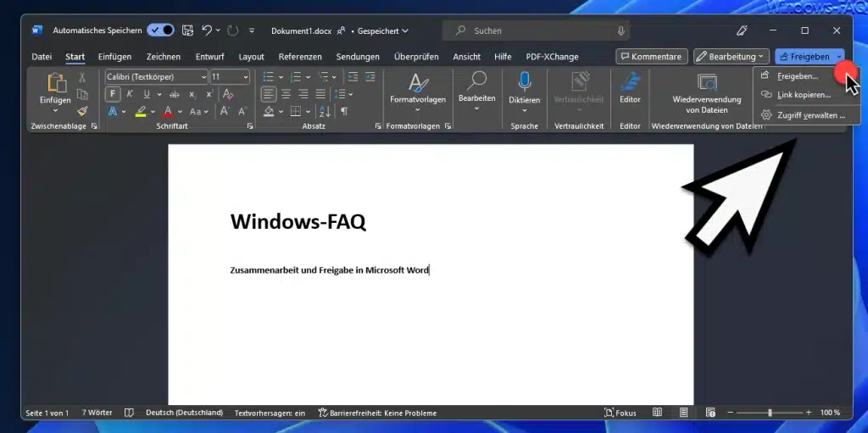Apply the red font color

tap(169, 111)
